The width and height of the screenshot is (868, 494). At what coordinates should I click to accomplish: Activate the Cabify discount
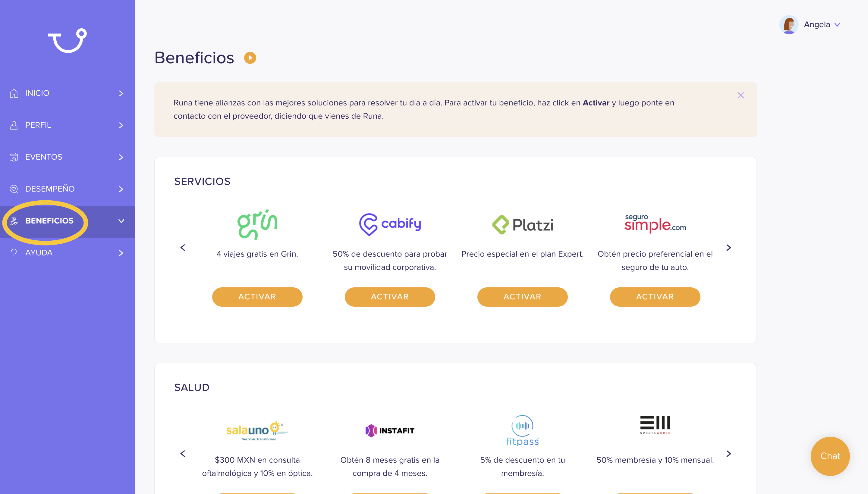(390, 297)
